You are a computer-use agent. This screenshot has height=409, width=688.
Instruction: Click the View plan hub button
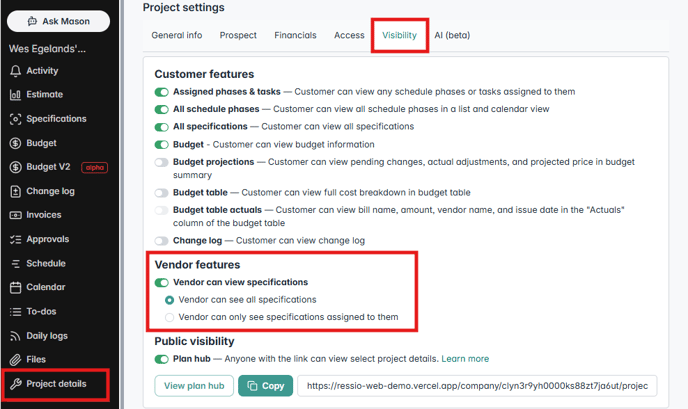pos(194,386)
